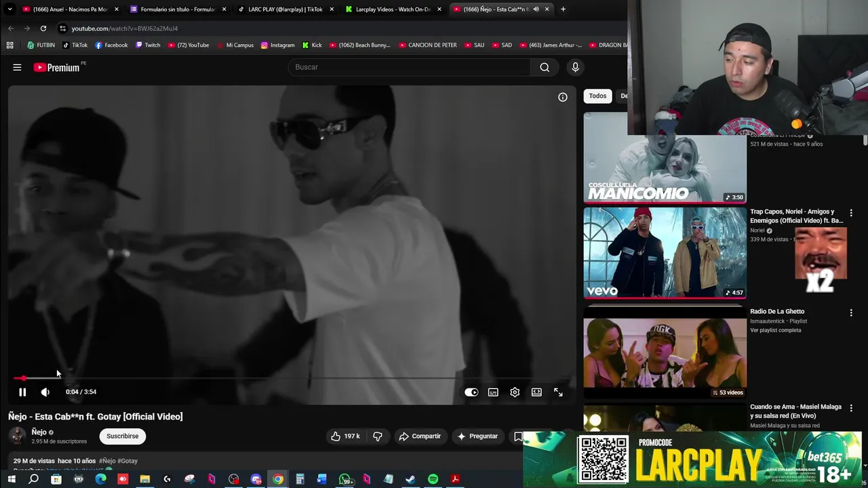Image resolution: width=868 pixels, height=488 pixels.
Task: Switch to the Formulario sin título tab
Action: pos(178,9)
